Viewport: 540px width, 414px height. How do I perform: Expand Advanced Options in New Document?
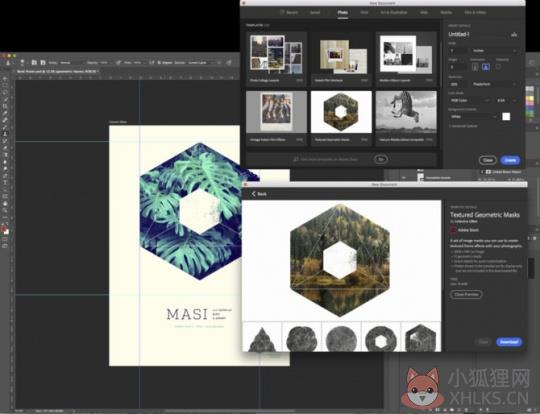[x=464, y=126]
